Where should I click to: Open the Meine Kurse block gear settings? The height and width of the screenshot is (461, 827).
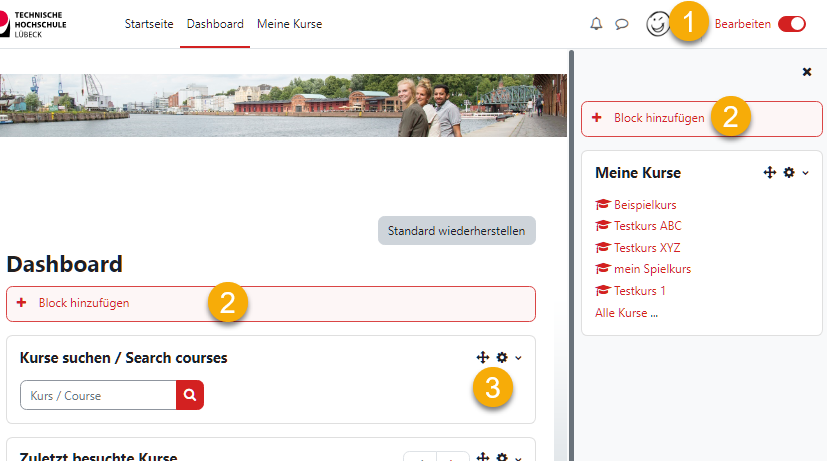[789, 172]
